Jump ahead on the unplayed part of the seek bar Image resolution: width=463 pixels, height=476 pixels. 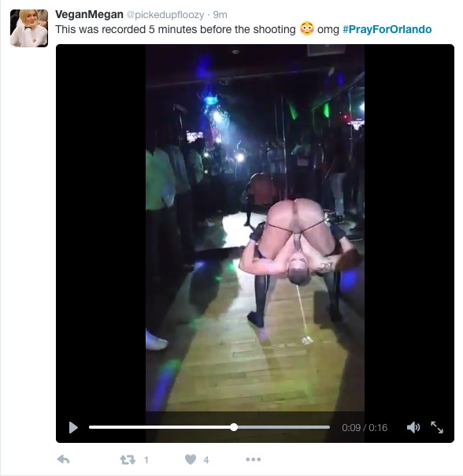283,427
